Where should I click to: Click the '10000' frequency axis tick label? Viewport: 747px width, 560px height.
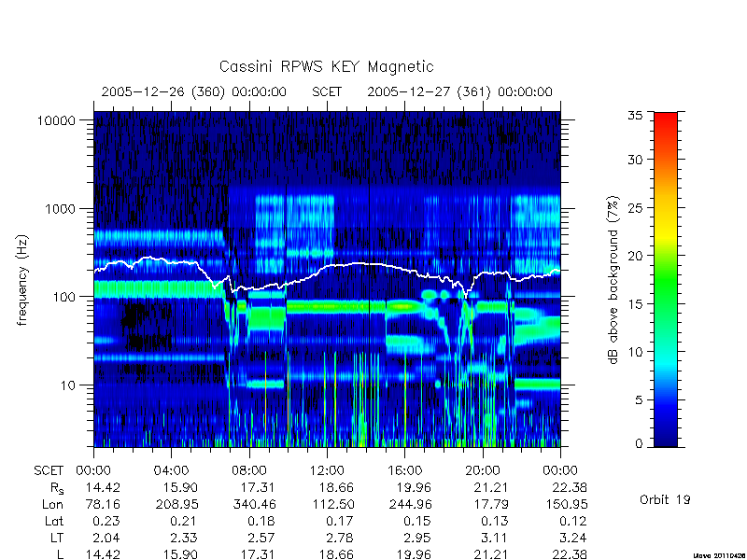(57, 121)
